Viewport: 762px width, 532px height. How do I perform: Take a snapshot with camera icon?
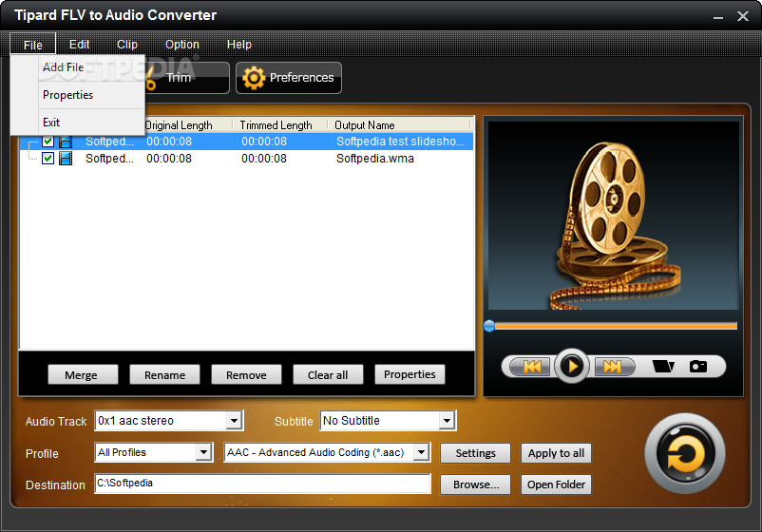click(698, 366)
